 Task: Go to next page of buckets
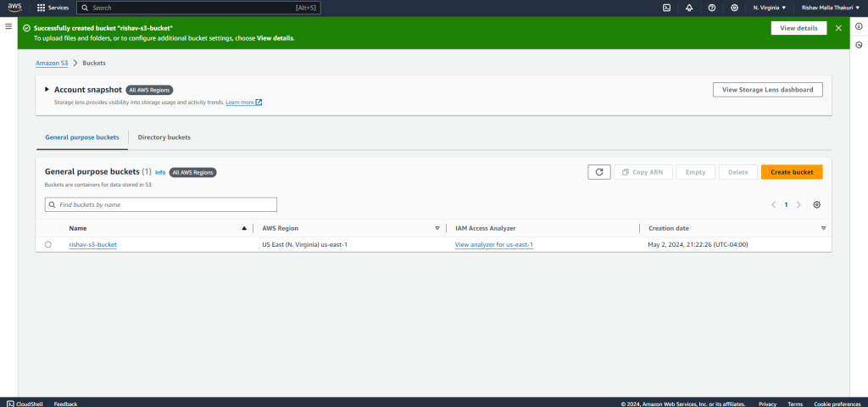[x=798, y=205]
